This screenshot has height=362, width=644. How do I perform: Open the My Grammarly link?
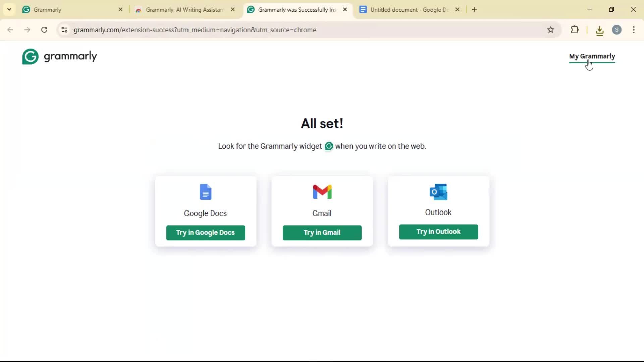(x=592, y=56)
